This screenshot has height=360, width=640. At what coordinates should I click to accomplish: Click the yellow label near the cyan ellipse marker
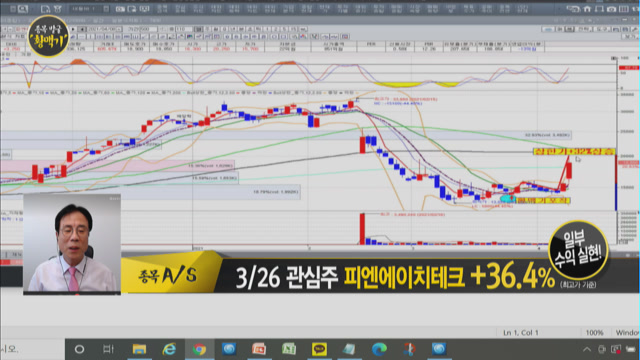[542, 200]
